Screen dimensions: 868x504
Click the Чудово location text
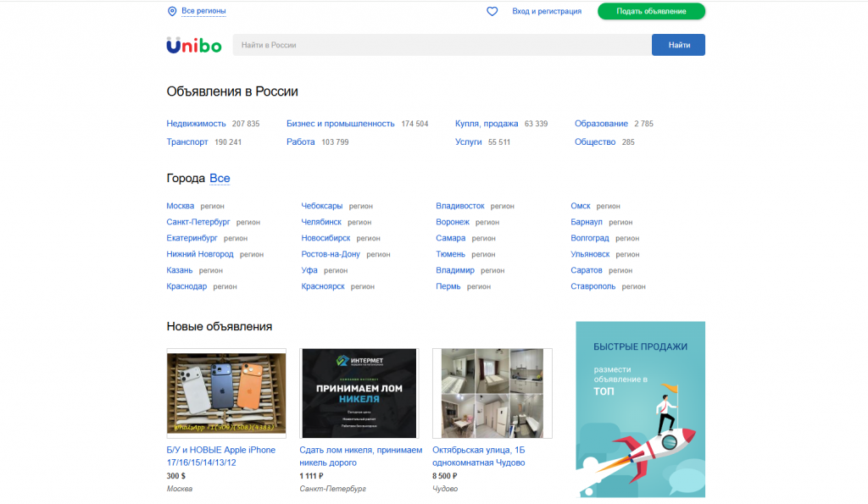point(445,489)
